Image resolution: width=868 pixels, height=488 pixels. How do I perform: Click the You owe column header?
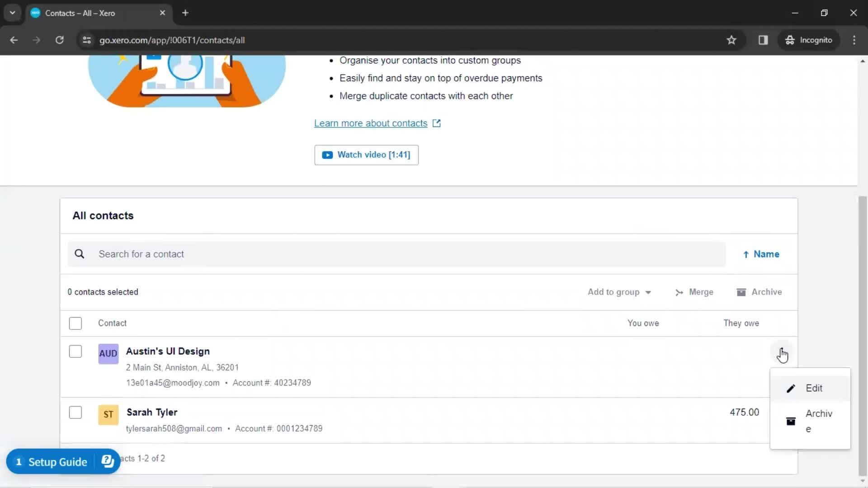[x=643, y=324]
